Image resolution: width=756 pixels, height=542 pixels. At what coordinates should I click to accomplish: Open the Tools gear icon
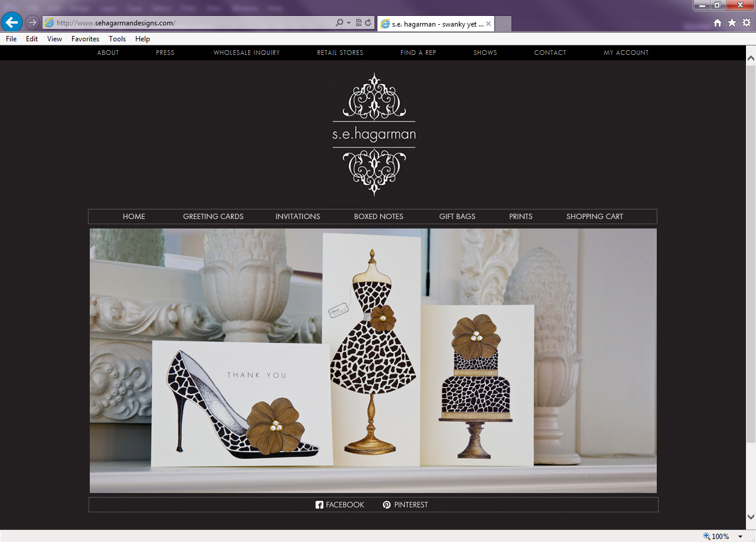point(747,23)
